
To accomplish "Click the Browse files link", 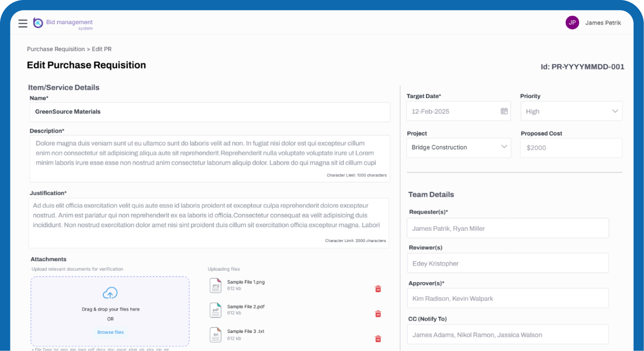I will [110, 332].
